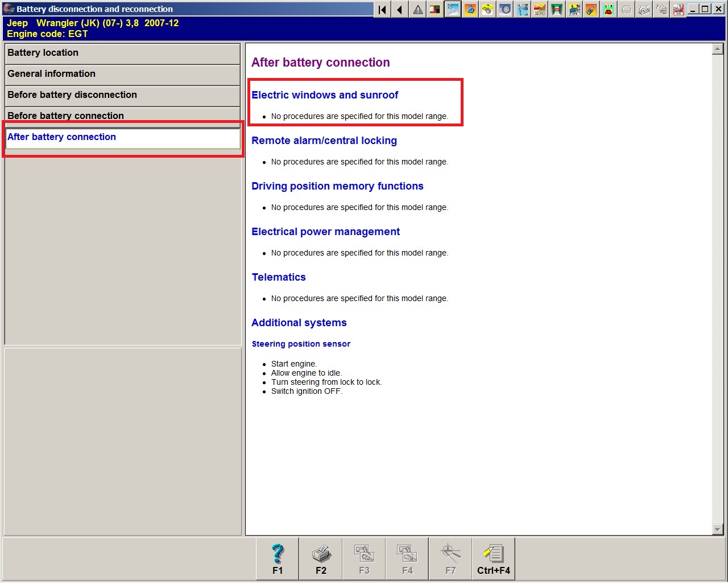Click the F1 help question mark button
This screenshot has width=728, height=584.
[x=278, y=559]
